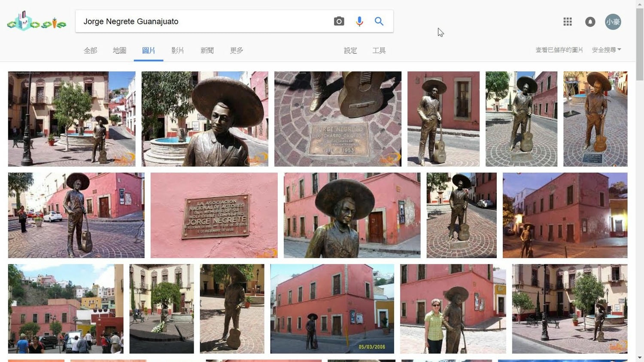Switch to the 新聞 tab

point(207,51)
